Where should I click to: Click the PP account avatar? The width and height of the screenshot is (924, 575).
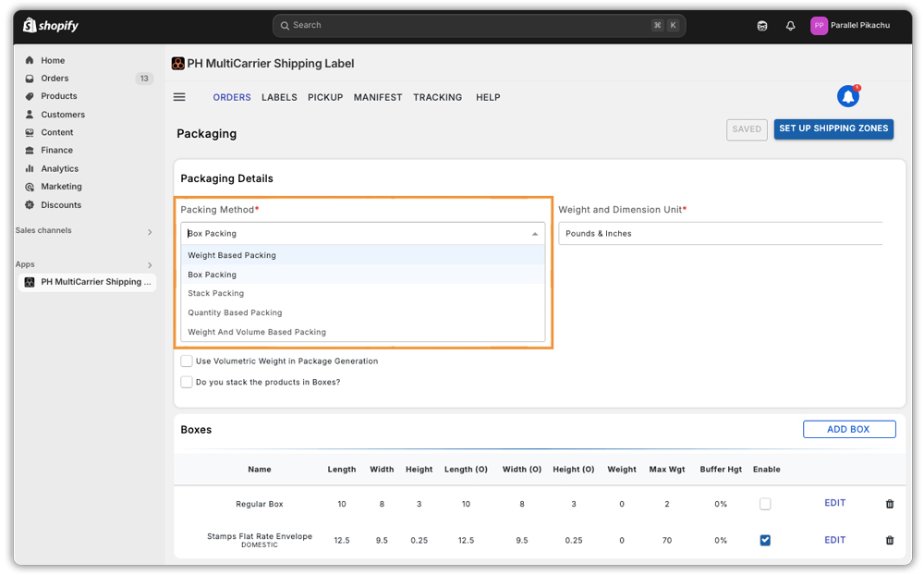tap(819, 25)
